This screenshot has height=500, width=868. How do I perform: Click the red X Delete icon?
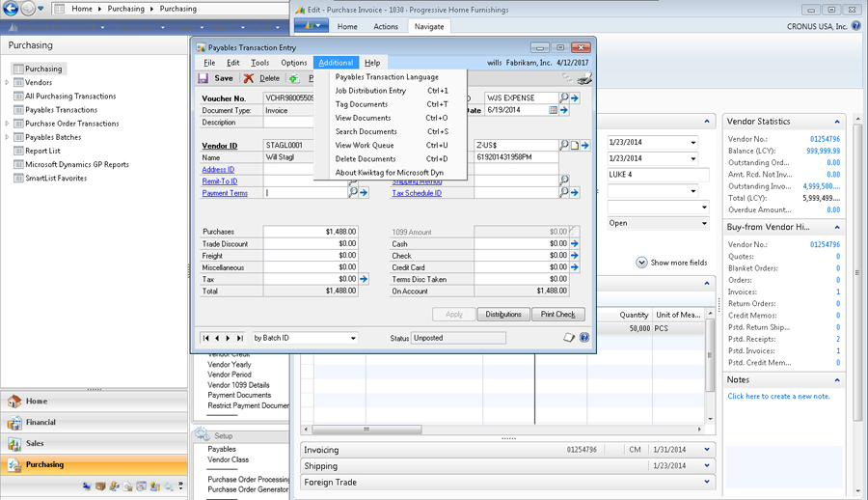[x=249, y=78]
